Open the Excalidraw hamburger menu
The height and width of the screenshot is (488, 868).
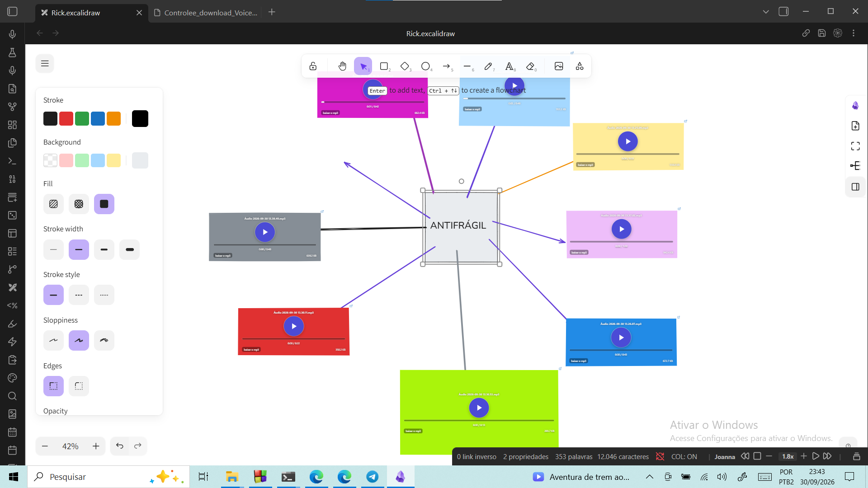(45, 64)
